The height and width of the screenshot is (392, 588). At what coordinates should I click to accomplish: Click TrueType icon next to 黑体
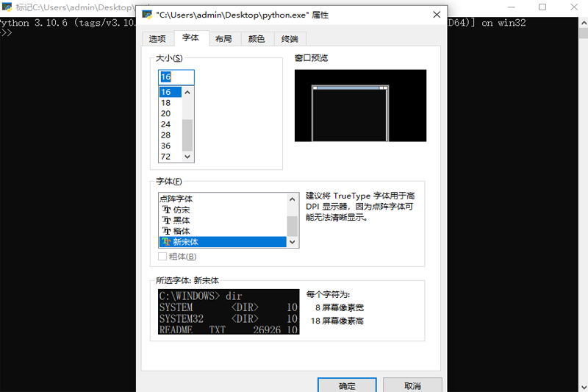pyautogui.click(x=167, y=220)
